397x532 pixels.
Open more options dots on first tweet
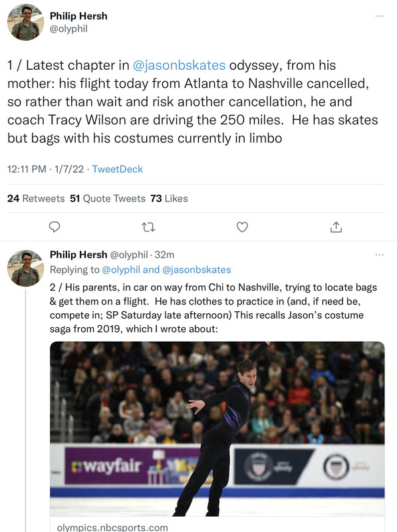coord(379,16)
